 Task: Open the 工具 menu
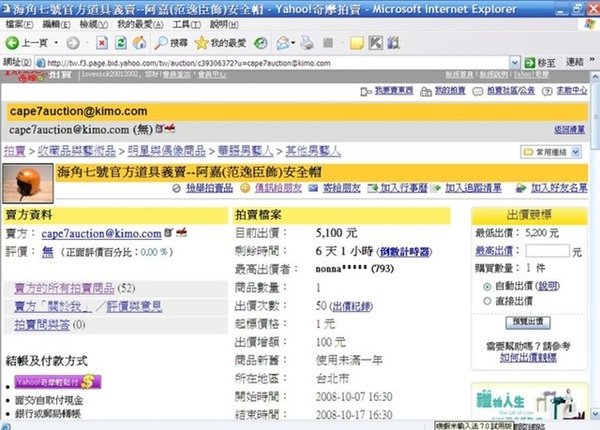[x=186, y=24]
